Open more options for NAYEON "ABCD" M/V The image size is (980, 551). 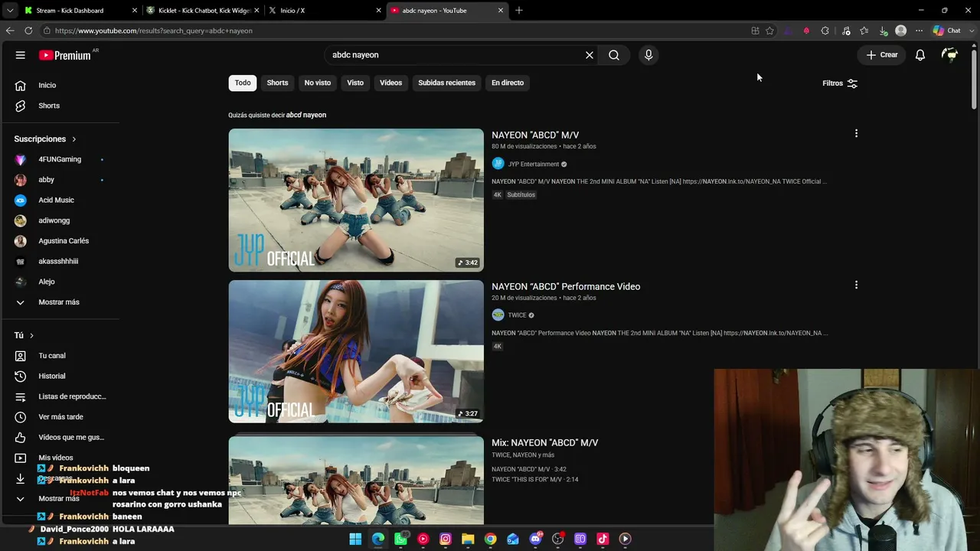(856, 133)
